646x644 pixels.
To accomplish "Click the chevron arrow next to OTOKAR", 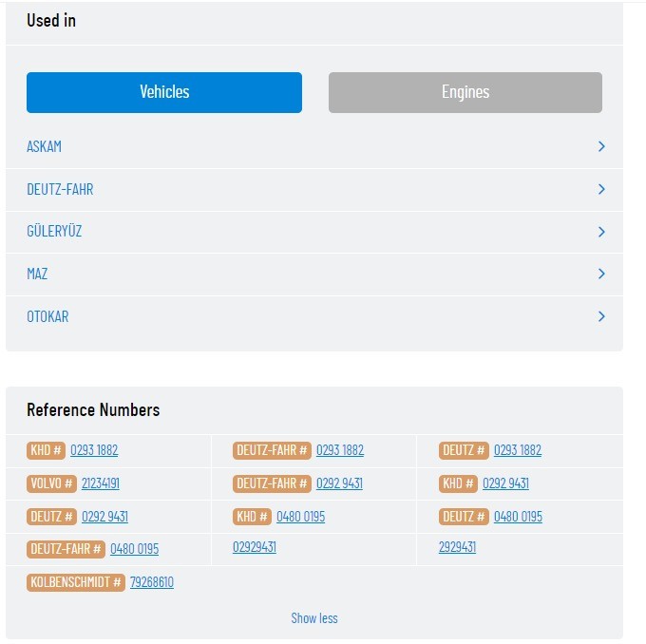I will pyautogui.click(x=601, y=316).
